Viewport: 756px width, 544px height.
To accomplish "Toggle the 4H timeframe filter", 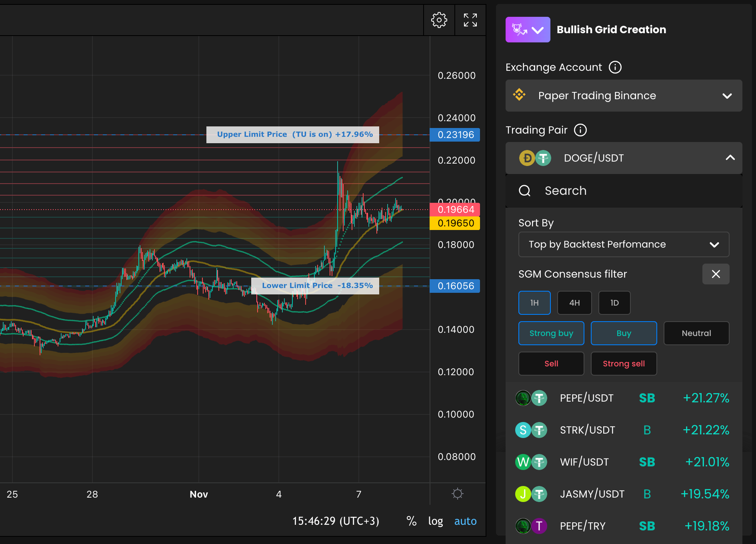I will 574,303.
